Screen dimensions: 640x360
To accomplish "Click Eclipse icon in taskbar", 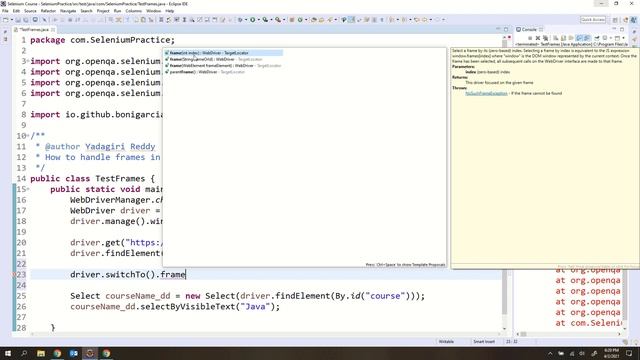I will 90,353.
